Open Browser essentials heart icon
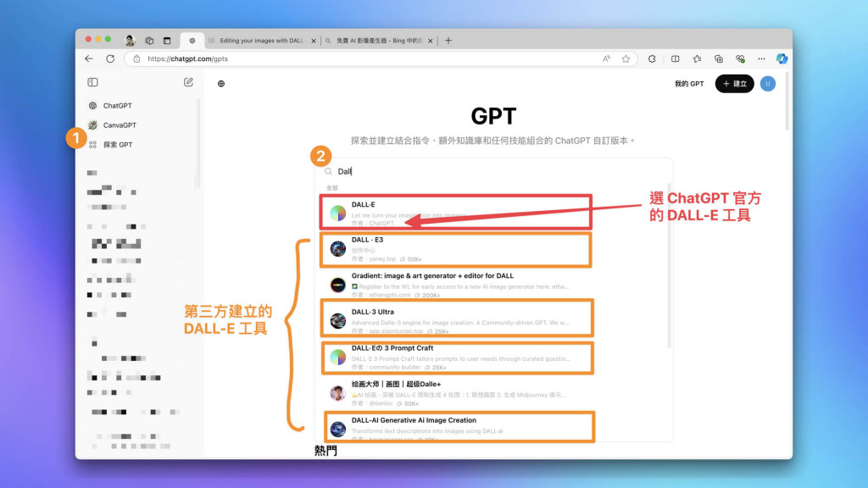Image resolution: width=868 pixels, height=488 pixels. click(x=740, y=58)
